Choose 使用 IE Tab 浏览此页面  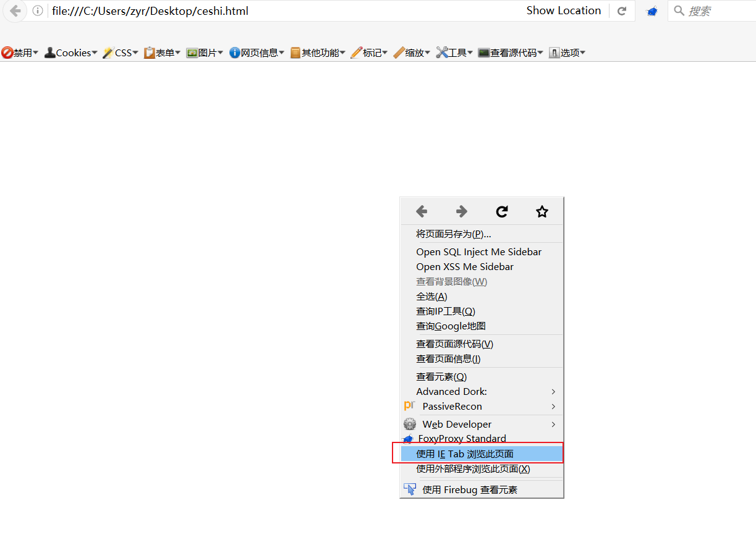pyautogui.click(x=482, y=454)
